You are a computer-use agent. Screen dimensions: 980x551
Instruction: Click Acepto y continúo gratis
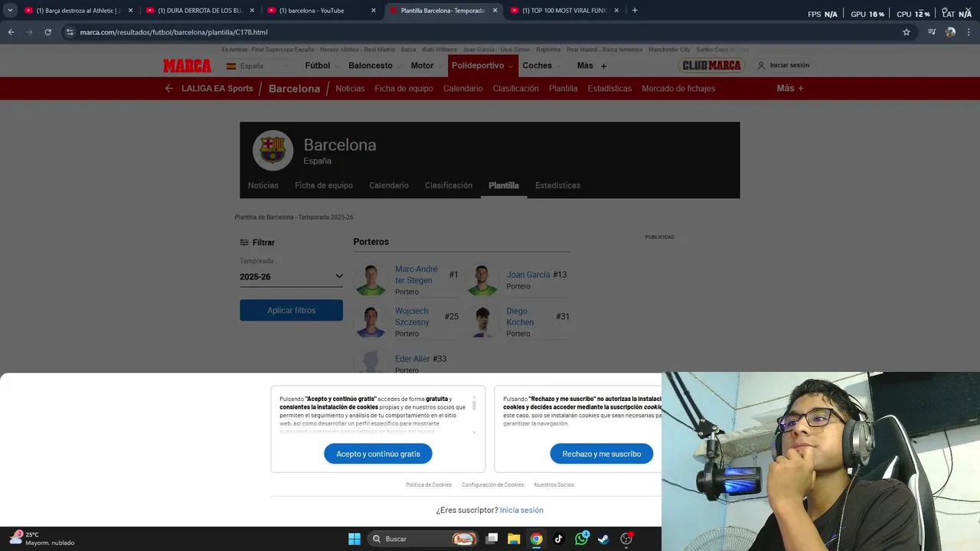click(x=378, y=454)
